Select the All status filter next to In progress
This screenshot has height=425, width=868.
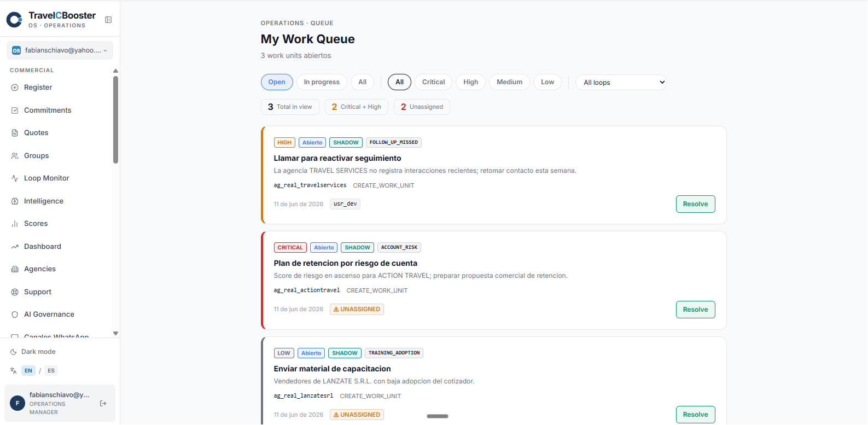362,82
